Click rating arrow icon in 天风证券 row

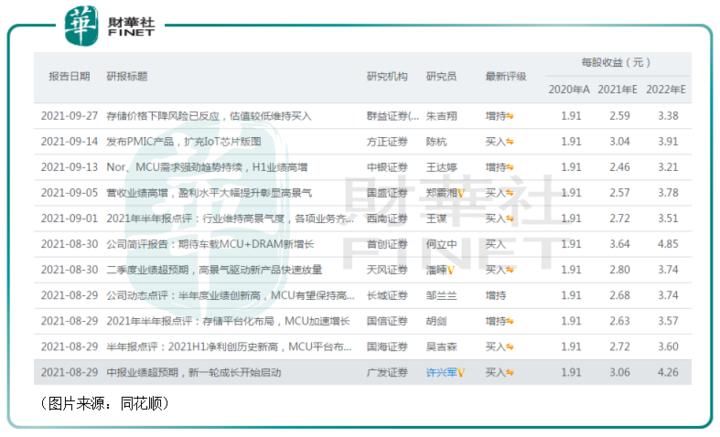pyautogui.click(x=510, y=270)
